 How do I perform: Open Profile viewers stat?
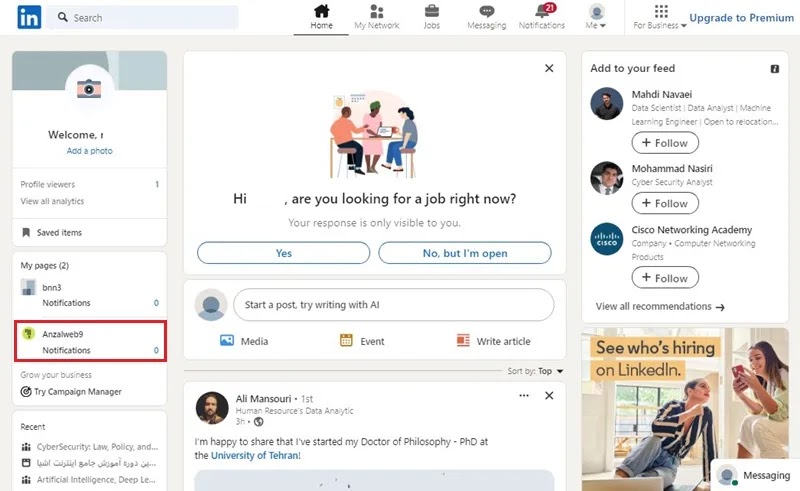pyautogui.click(x=89, y=184)
